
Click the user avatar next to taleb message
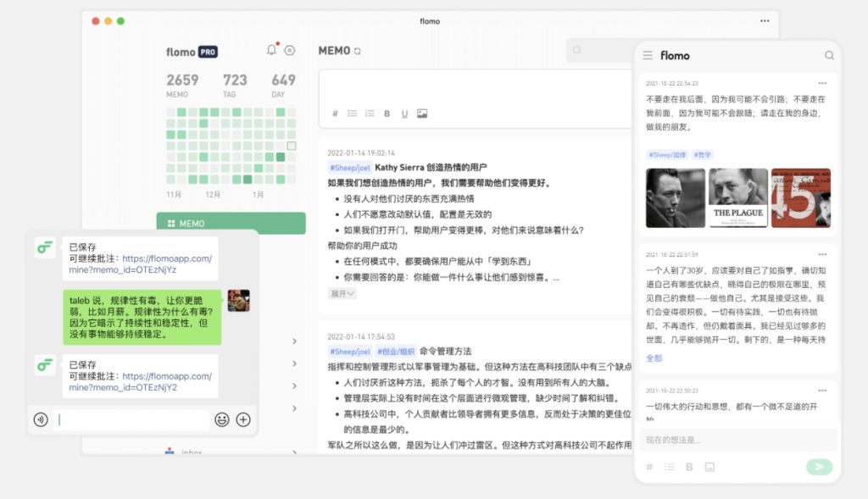(238, 301)
